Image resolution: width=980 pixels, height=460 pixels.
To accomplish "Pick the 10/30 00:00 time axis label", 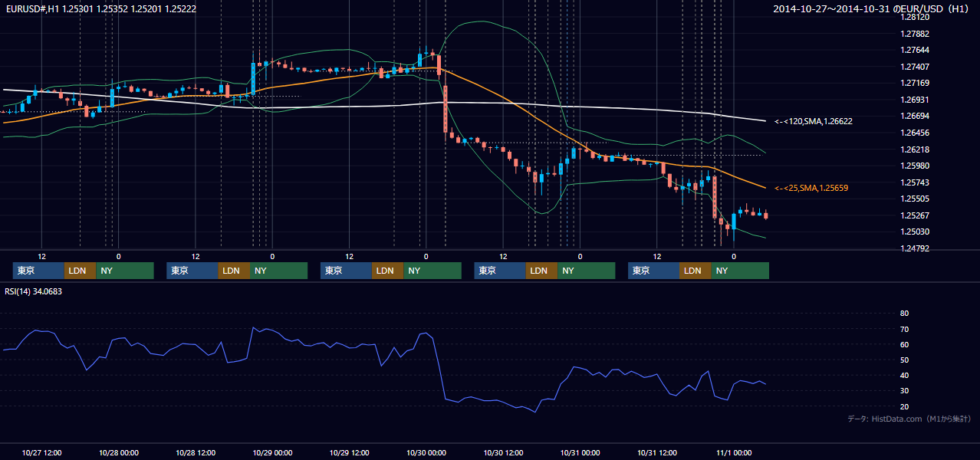I will point(426,452).
